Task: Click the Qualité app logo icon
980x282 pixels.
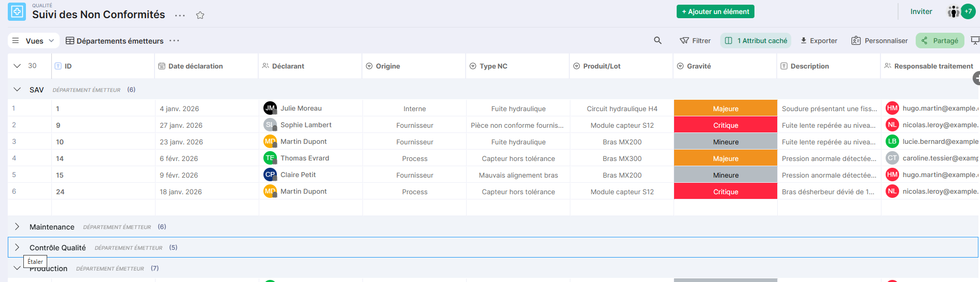Action: tap(17, 11)
